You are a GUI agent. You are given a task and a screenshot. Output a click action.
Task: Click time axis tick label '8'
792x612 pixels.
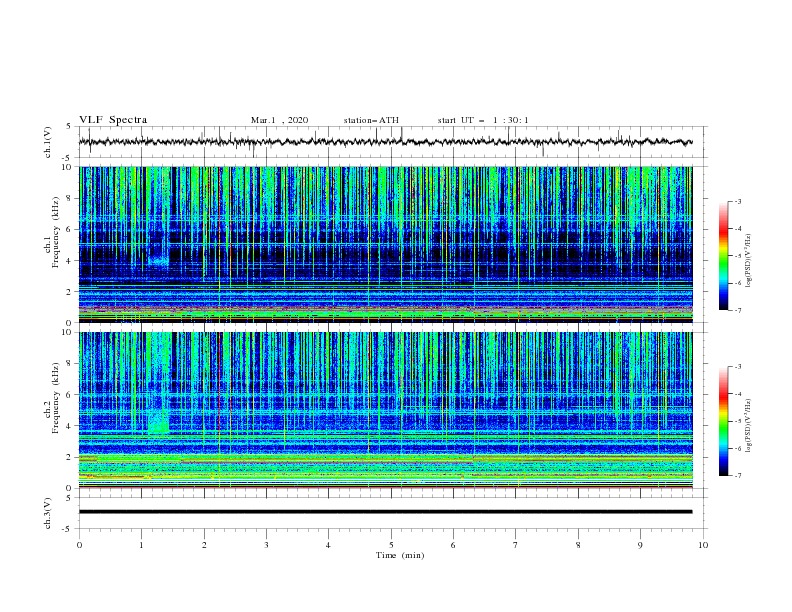578,545
